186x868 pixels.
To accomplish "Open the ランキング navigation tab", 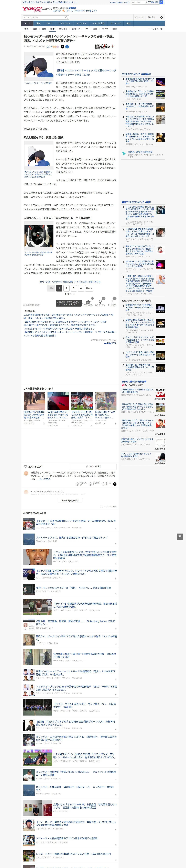I will tap(115, 24).
